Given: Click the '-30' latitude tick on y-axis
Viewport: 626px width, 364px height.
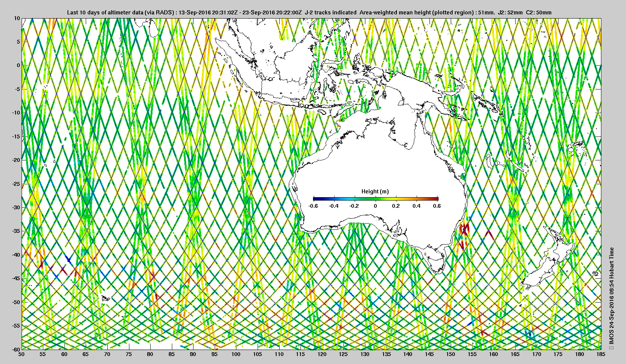Looking at the screenshot, I should [x=16, y=207].
